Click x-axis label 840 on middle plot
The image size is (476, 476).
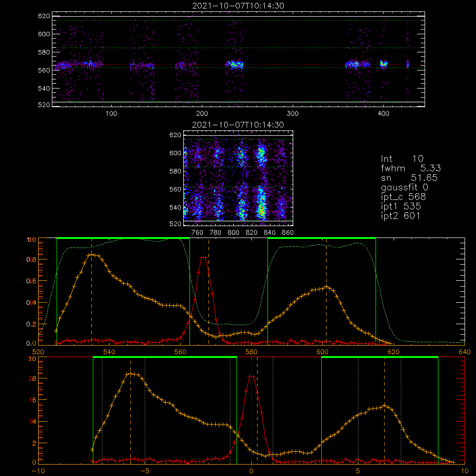269,233
